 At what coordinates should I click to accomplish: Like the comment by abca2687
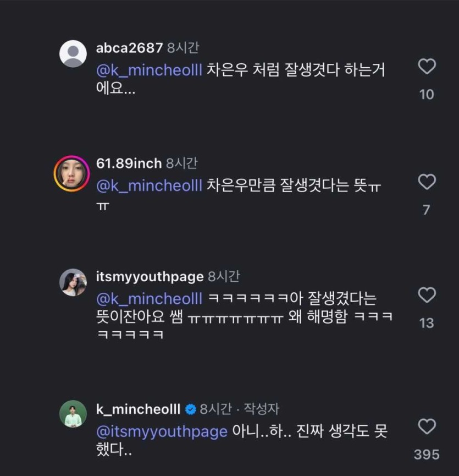[x=427, y=67]
